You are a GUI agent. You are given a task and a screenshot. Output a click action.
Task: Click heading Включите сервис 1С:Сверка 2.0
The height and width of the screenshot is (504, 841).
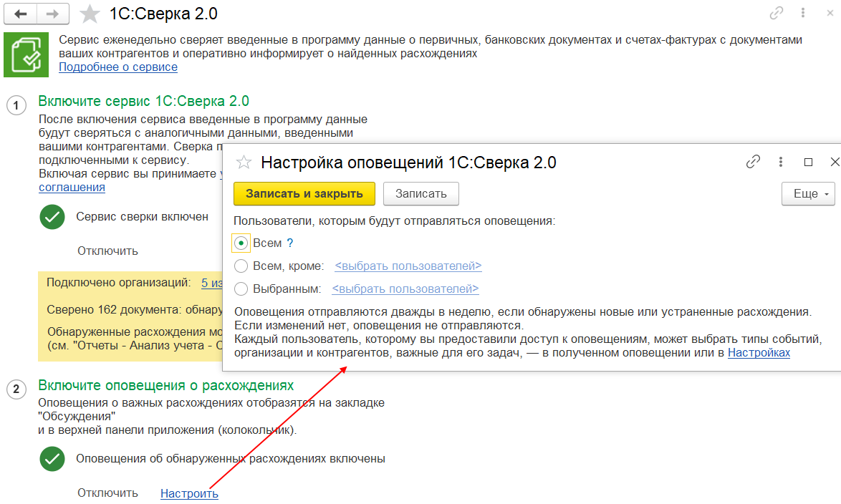point(144,101)
